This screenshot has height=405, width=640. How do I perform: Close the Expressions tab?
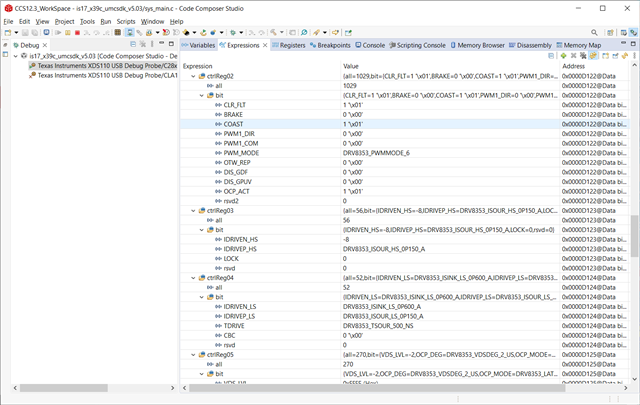(x=265, y=45)
